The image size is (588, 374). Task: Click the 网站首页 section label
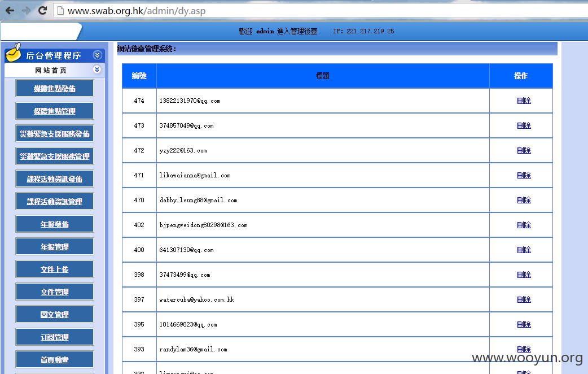click(51, 70)
